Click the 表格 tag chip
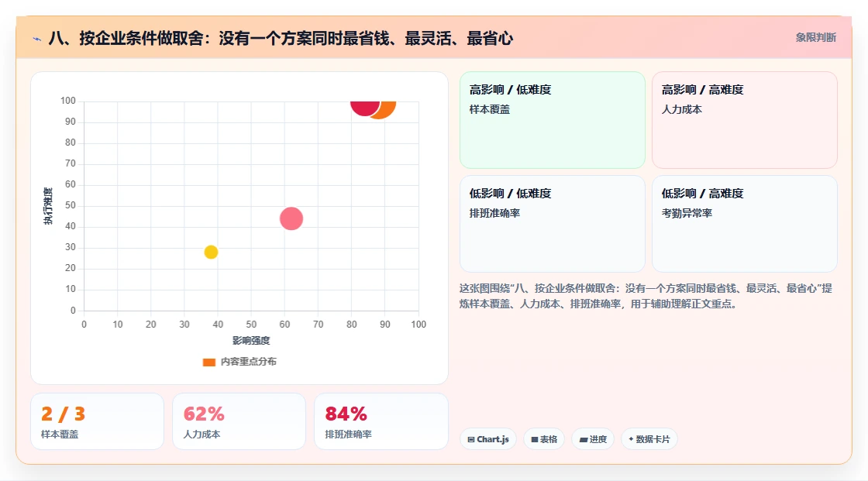 [544, 439]
